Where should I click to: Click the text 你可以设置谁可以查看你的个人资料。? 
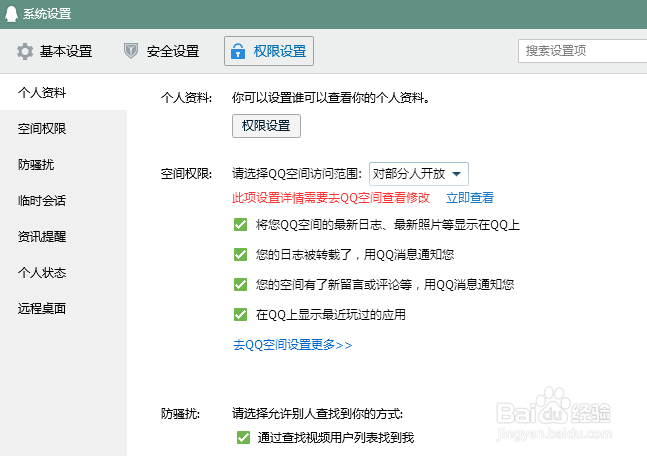tap(331, 98)
